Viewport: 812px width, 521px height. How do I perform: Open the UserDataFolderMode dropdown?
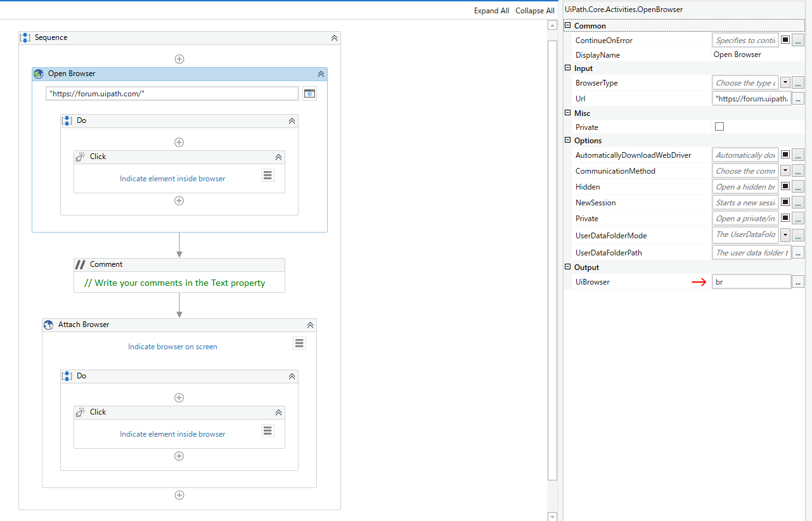pos(785,235)
